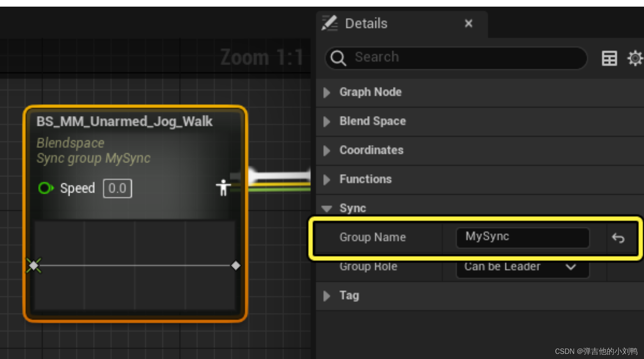Viewport: 644px width, 359px height.
Task: Open the Group Role dropdown showing Can be Leader
Action: pyautogui.click(x=522, y=267)
